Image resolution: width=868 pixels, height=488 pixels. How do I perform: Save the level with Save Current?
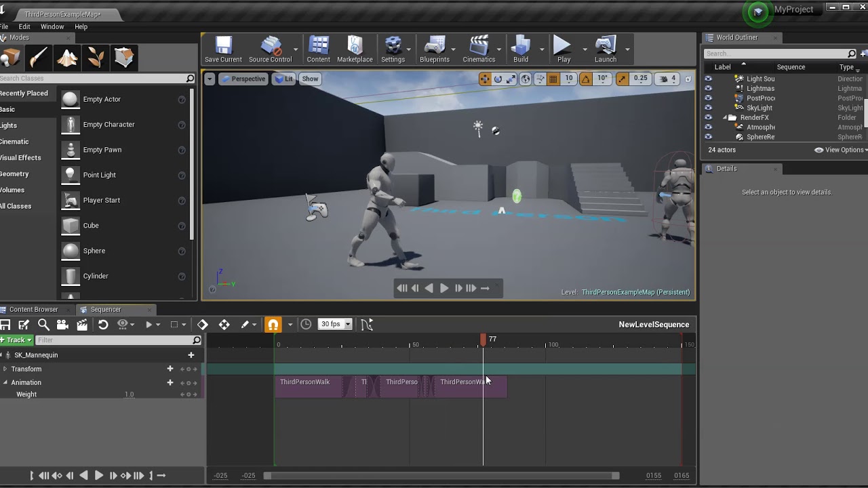click(x=223, y=49)
